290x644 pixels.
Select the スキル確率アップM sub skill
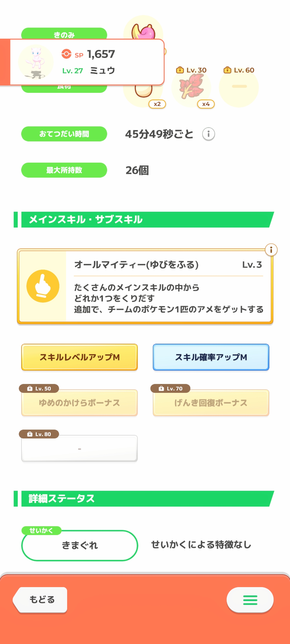point(211,357)
